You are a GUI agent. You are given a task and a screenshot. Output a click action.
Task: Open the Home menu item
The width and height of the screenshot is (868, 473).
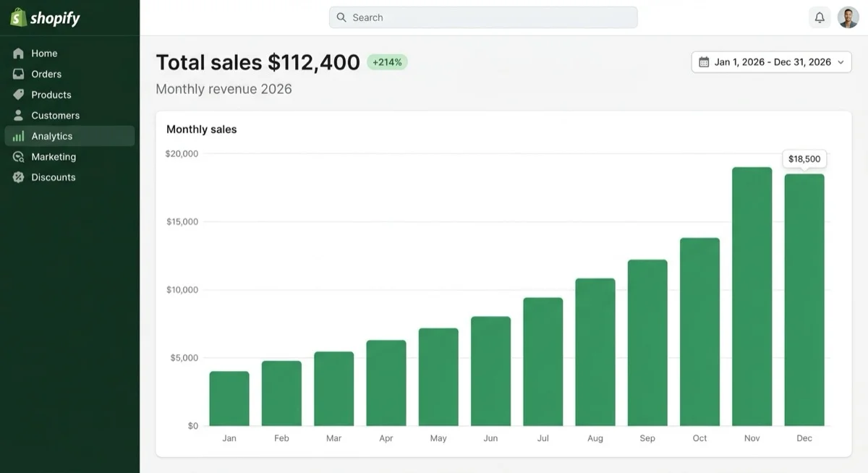point(69,54)
